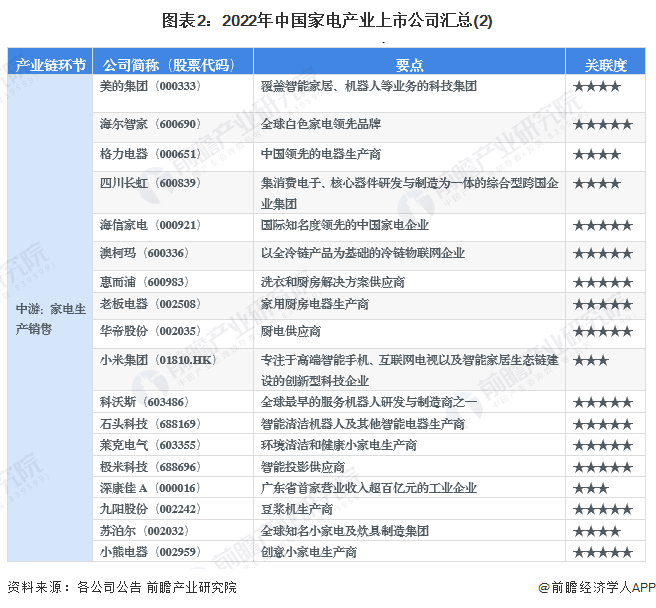
Task: Click the 要点 column header
Action: coord(409,65)
